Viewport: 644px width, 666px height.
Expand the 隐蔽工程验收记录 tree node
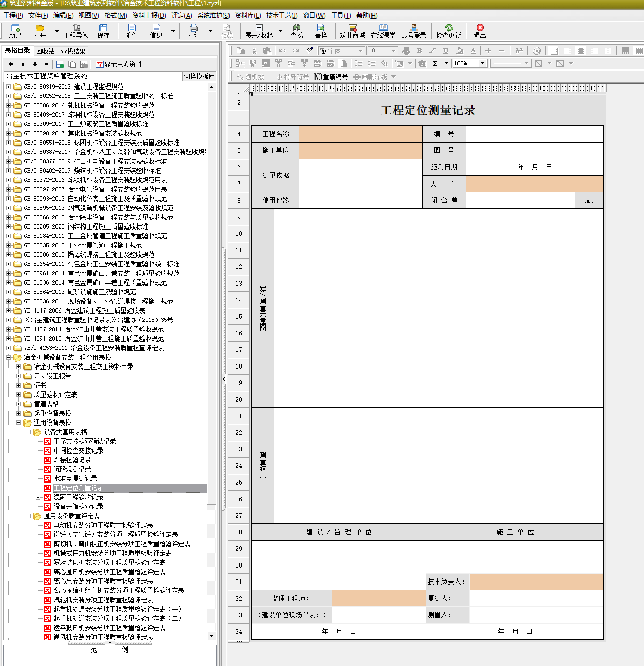pos(38,497)
